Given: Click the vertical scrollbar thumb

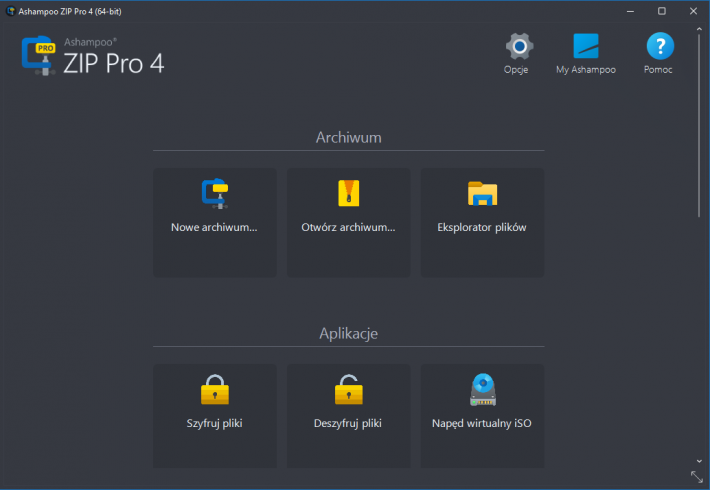Looking at the screenshot, I should pyautogui.click(x=699, y=127).
